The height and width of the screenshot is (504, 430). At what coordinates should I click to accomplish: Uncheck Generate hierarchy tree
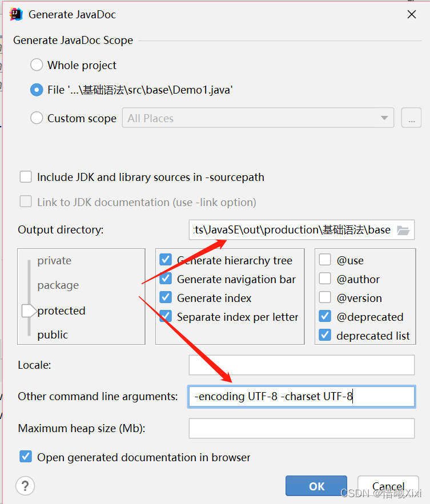point(166,260)
